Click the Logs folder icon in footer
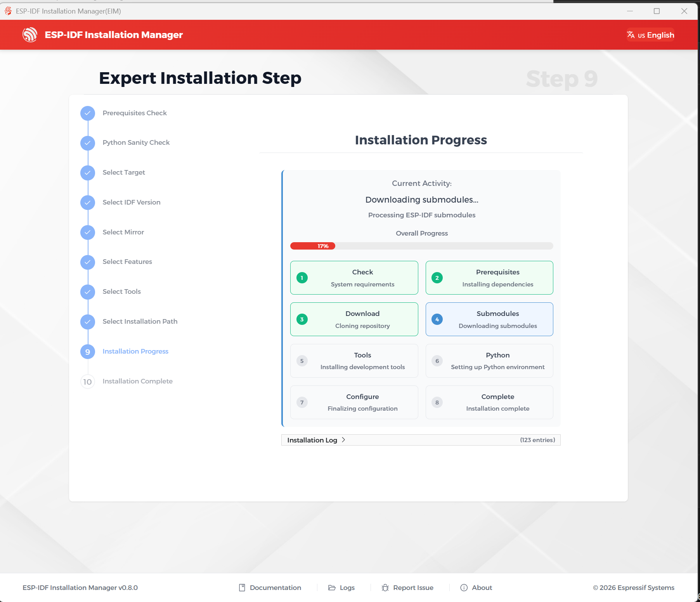The image size is (700, 602). (332, 588)
